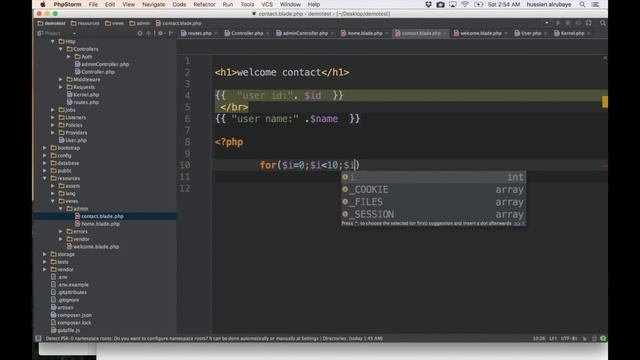The width and height of the screenshot is (640, 360).
Task: Open the Notification Center list icon
Action: coord(596,4)
